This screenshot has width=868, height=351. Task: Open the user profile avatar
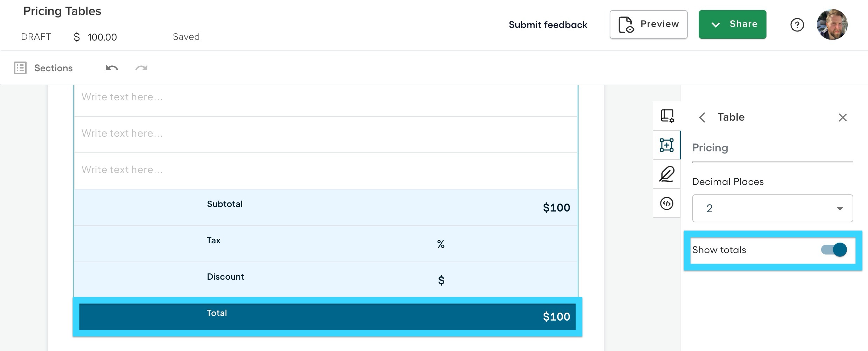pyautogui.click(x=832, y=24)
